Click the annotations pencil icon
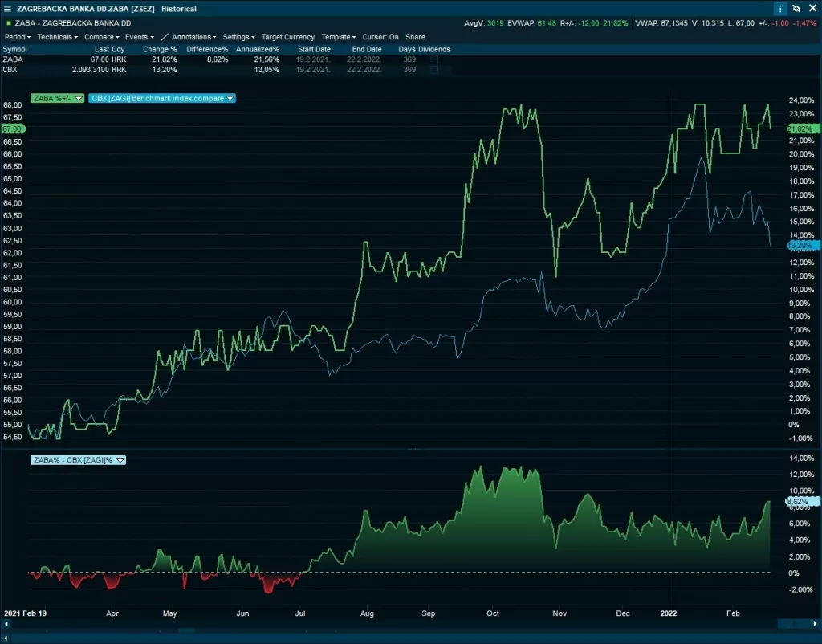 165,37
